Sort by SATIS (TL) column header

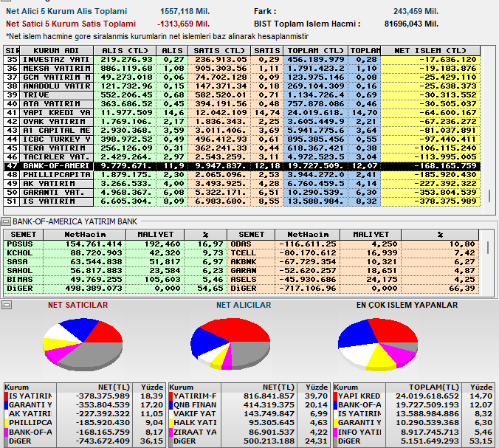pyautogui.click(x=219, y=51)
